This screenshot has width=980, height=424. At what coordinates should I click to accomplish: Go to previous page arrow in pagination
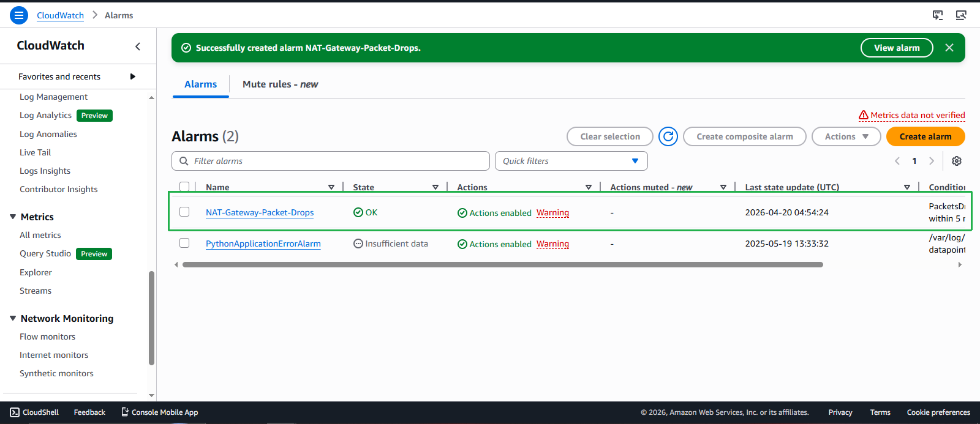point(897,161)
